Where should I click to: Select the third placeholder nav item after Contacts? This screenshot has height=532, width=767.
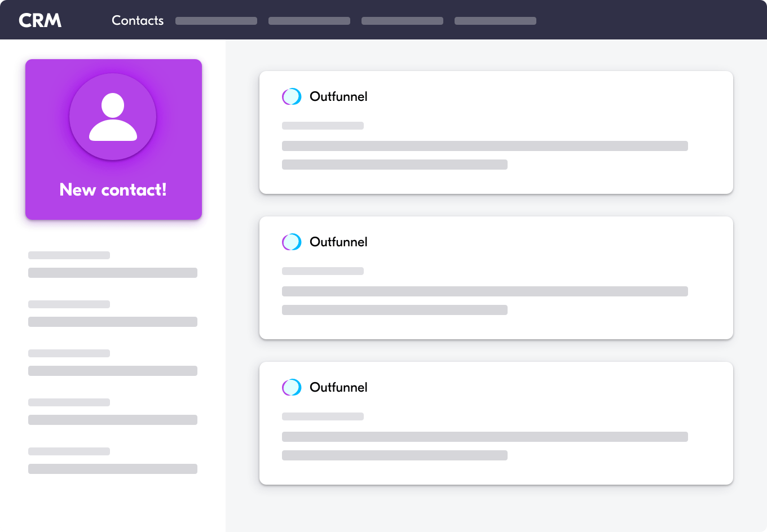(x=402, y=21)
